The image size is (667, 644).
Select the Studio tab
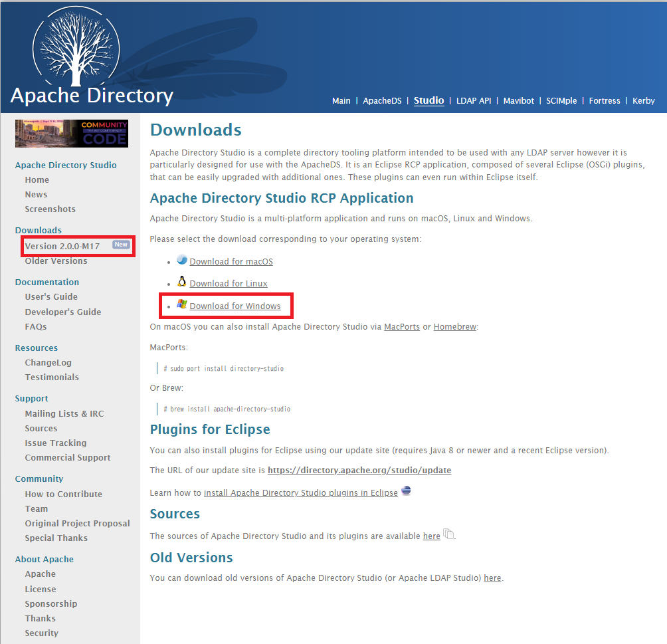(x=429, y=100)
